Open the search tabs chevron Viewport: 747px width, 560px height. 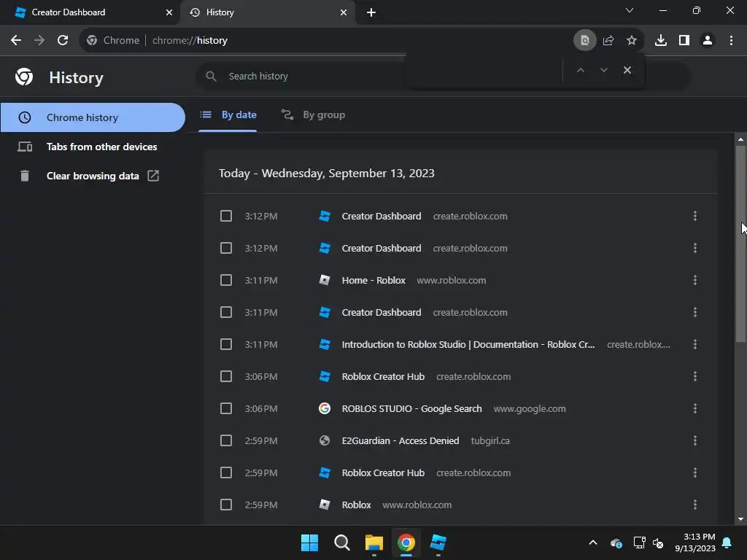[x=630, y=10]
